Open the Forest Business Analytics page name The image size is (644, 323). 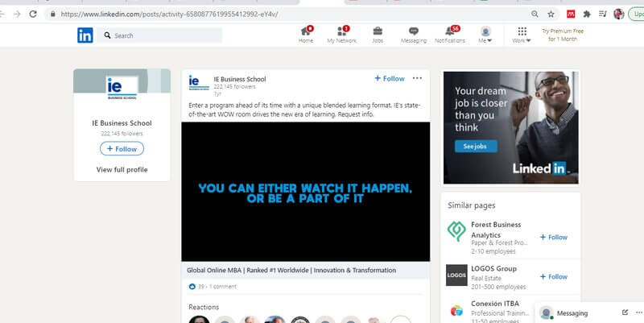[x=496, y=230]
